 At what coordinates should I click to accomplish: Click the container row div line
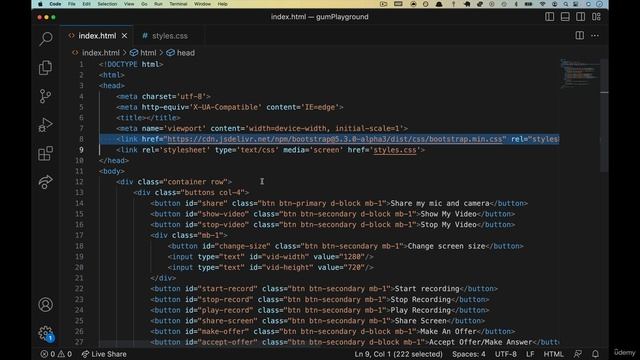coord(174,182)
